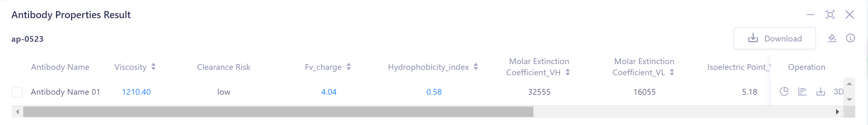This screenshot has height=125, width=868.
Task: Click the Download button
Action: click(775, 38)
